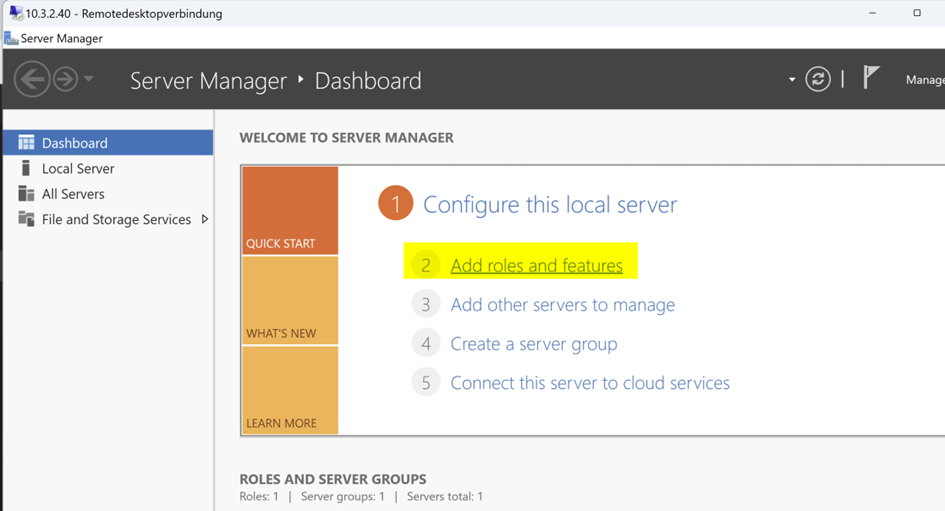
Task: Minimize the Remote Desktop window
Action: pos(872,13)
